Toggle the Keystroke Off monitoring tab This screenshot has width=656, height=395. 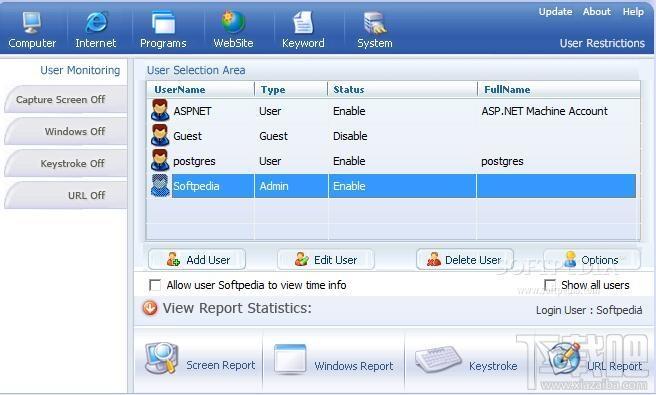pyautogui.click(x=66, y=164)
